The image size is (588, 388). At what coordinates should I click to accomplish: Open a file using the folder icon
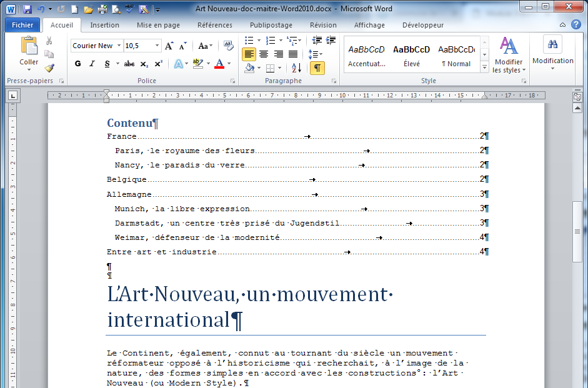(x=89, y=9)
